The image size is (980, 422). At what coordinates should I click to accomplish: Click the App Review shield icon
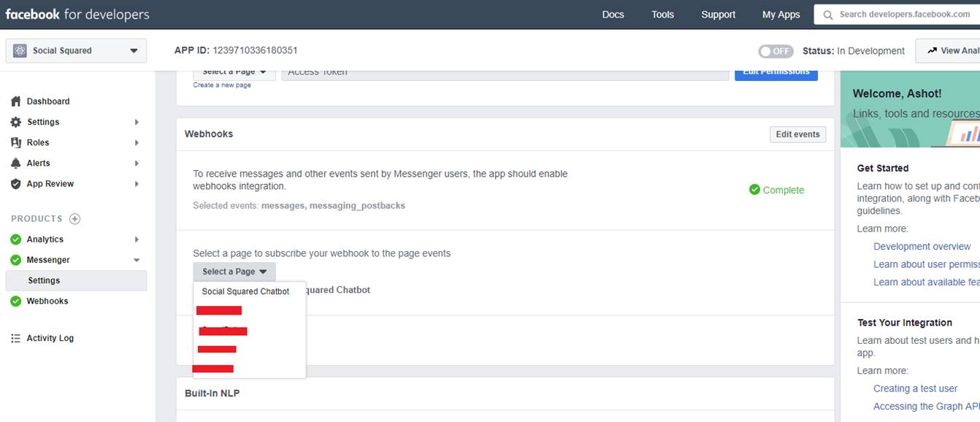(x=16, y=184)
